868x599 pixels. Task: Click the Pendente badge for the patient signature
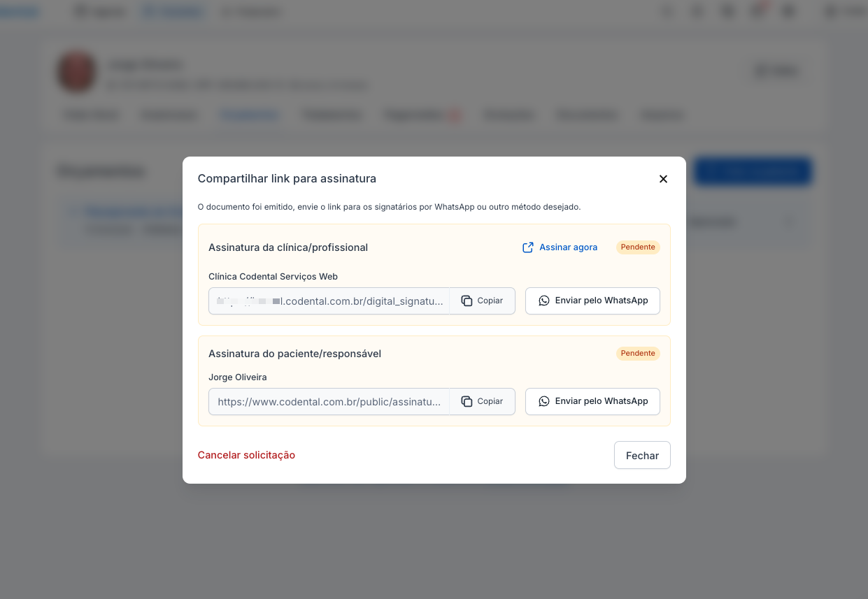pyautogui.click(x=638, y=354)
